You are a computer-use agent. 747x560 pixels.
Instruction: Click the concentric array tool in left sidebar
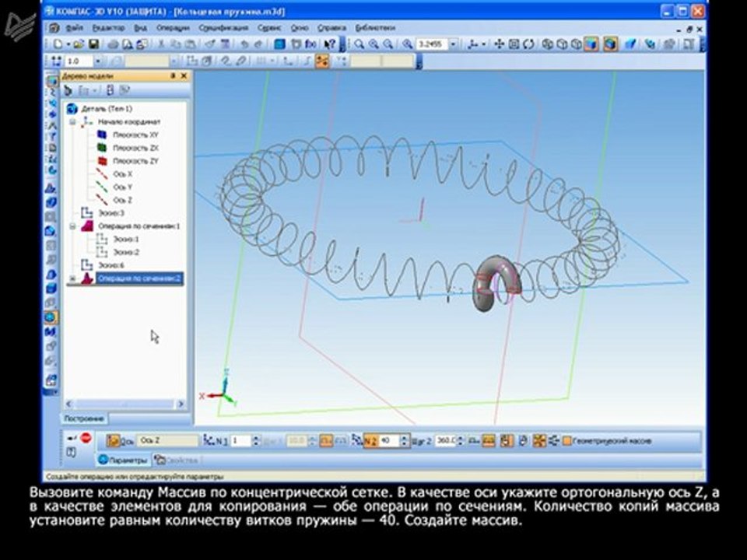tap(51, 317)
